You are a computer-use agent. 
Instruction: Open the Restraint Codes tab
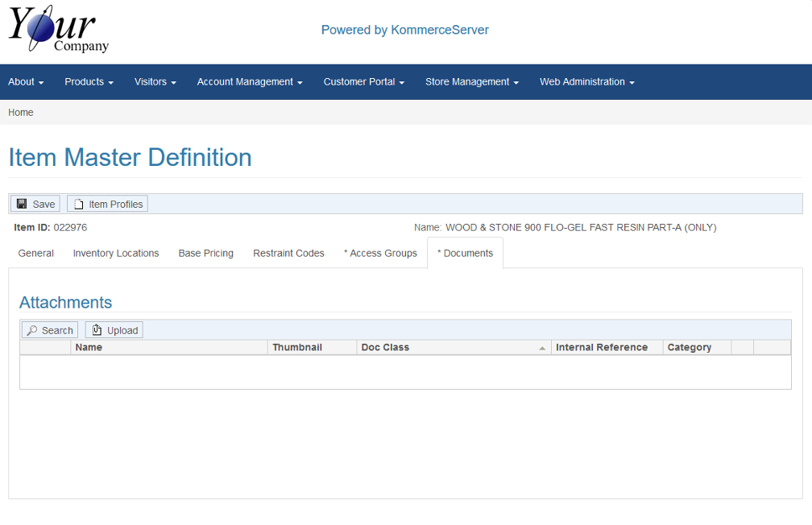288,253
